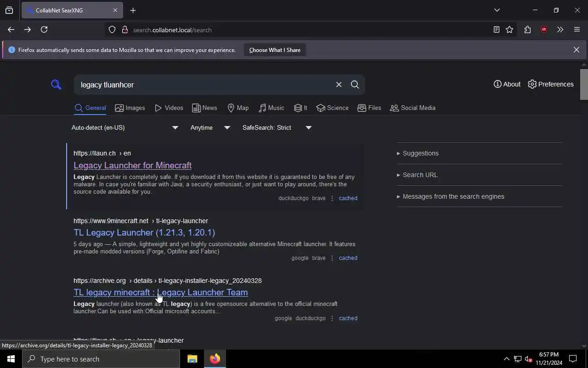Open Firefox View recent browsing icon
The image size is (588, 368).
9,10
